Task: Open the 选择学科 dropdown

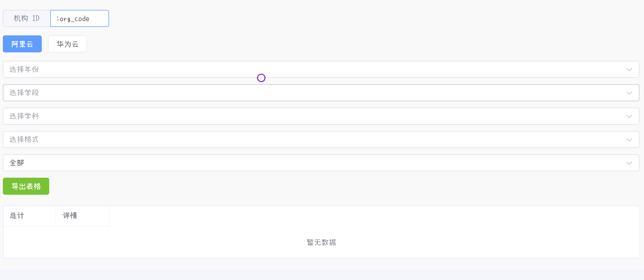Action: (321, 116)
